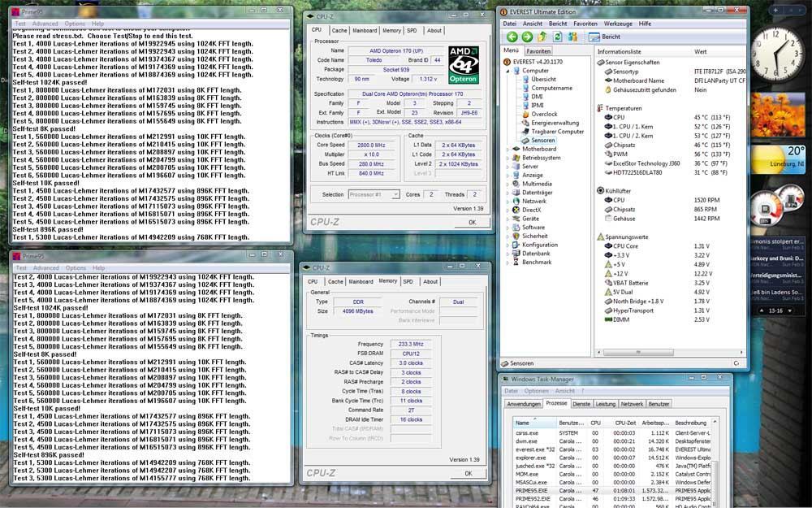
Task: Select the everest.exe *32 process row
Action: click(x=612, y=450)
